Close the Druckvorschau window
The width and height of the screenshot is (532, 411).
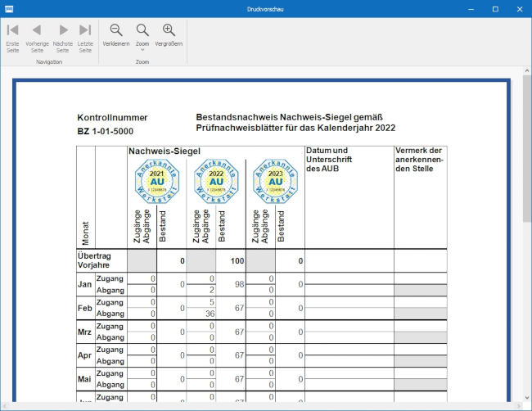pos(518,8)
